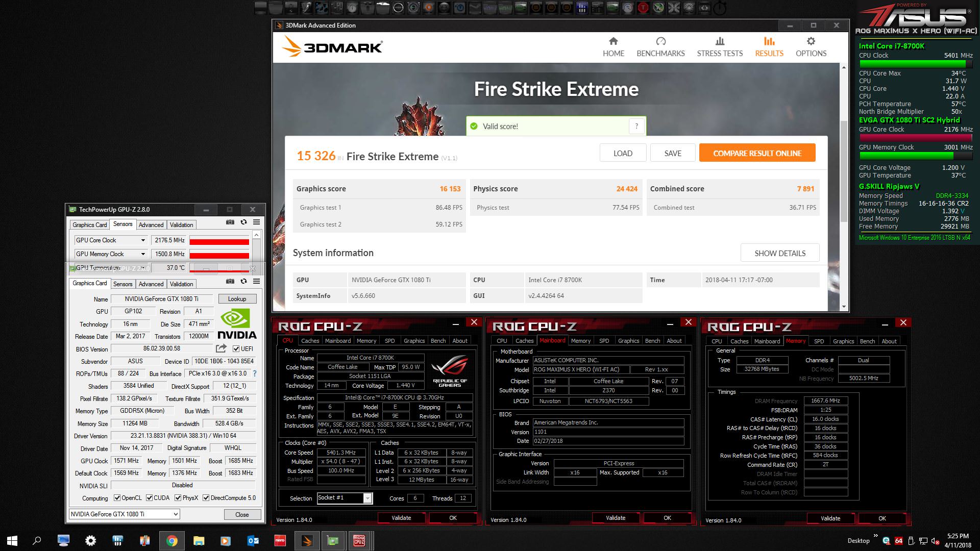This screenshot has width=980, height=551.
Task: Open hamburger menu in GPU-Z Sensors window
Action: 256,222
